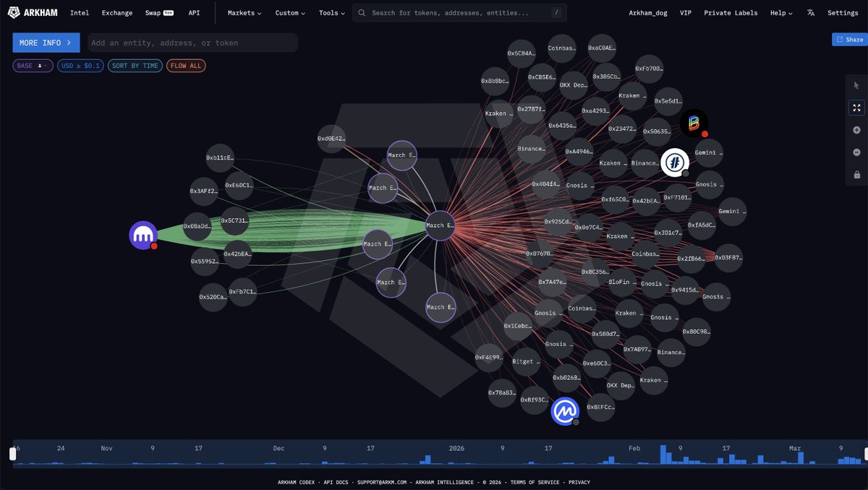
Task: Select the 0xD3F87... node
Action: click(x=728, y=257)
